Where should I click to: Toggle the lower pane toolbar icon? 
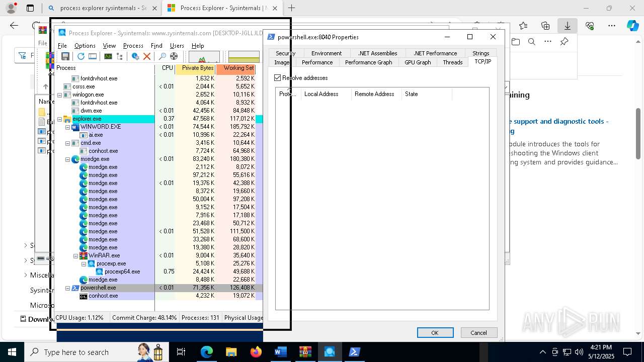click(93, 56)
